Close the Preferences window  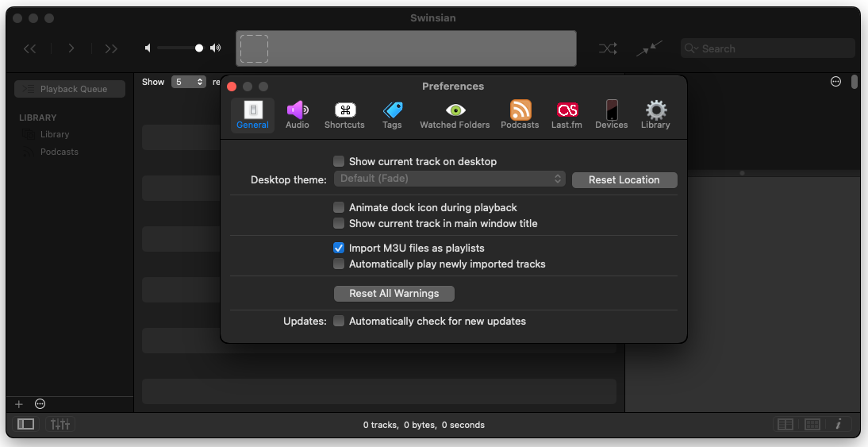tap(232, 87)
